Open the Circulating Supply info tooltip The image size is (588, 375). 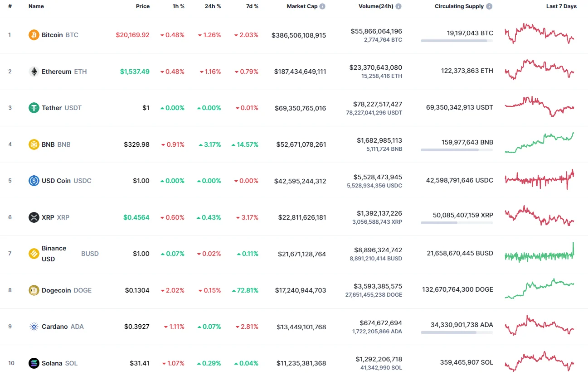click(x=489, y=6)
